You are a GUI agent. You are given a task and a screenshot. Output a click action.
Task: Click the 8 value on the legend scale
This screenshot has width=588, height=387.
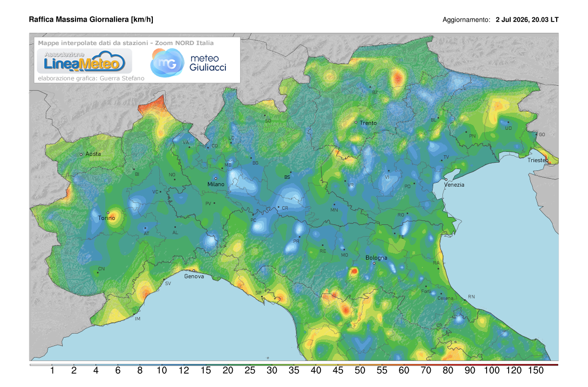[x=140, y=371]
